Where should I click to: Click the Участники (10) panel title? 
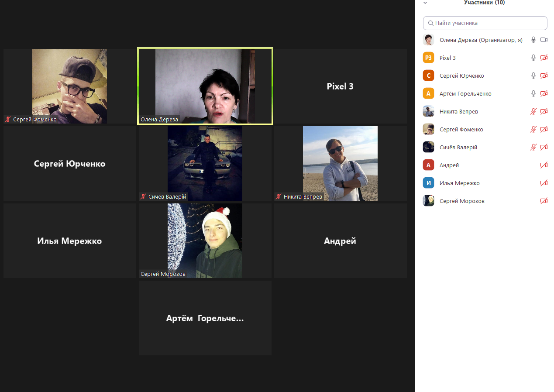[484, 3]
